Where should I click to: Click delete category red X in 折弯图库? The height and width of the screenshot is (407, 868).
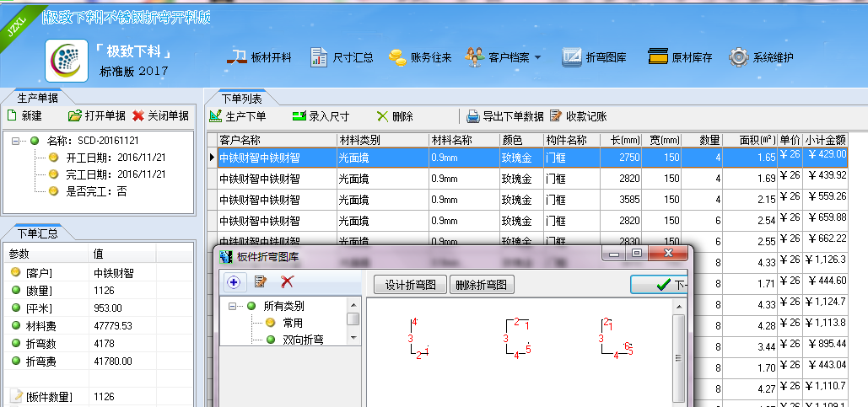click(x=287, y=282)
